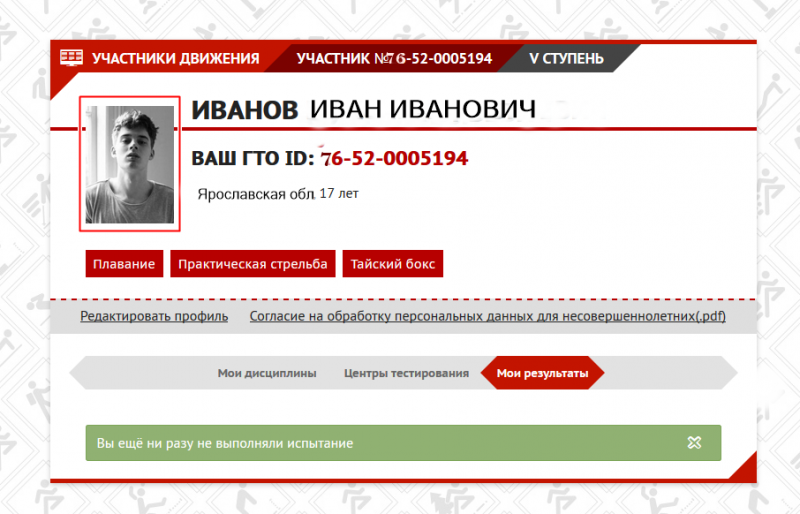Download the Согласие на обработку персональных данных PDF

tap(487, 316)
